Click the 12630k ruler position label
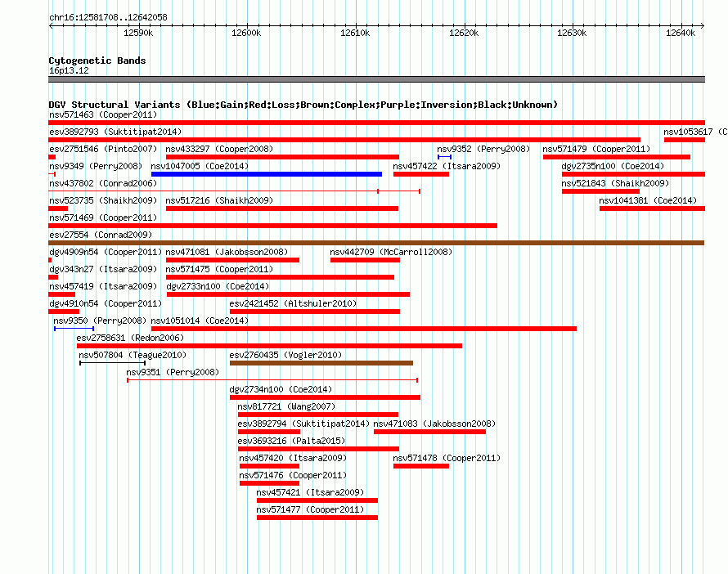728x574 pixels. click(572, 33)
